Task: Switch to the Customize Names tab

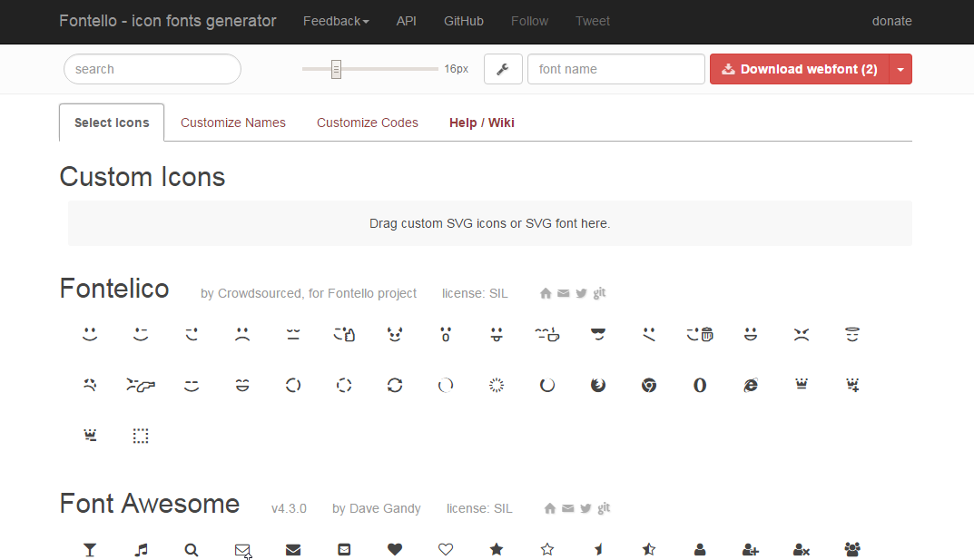Action: (233, 123)
